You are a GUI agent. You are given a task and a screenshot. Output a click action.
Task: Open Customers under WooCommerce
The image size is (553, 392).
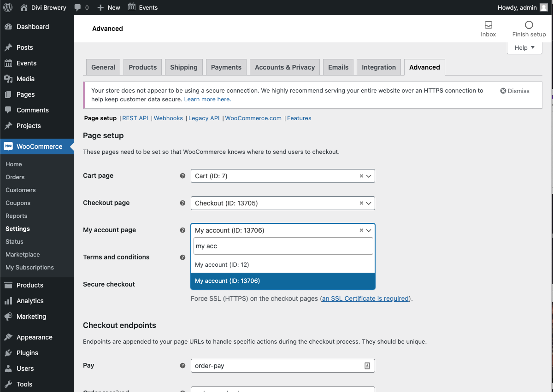click(21, 190)
